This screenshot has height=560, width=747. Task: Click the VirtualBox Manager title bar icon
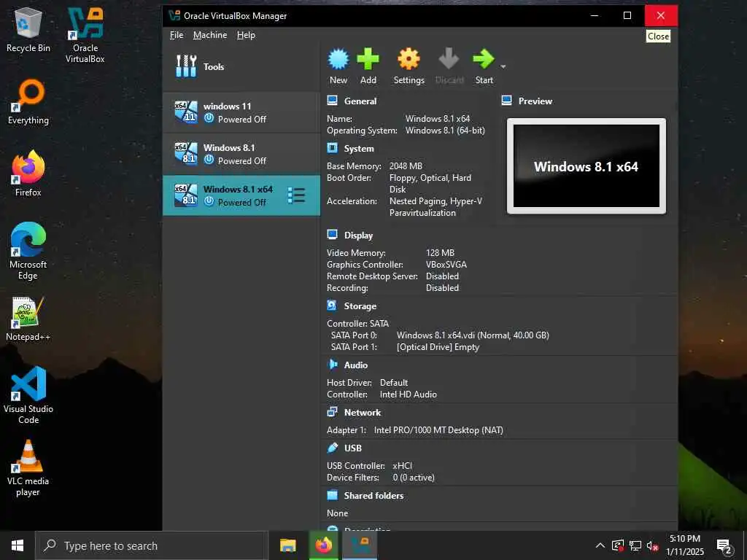pyautogui.click(x=174, y=16)
